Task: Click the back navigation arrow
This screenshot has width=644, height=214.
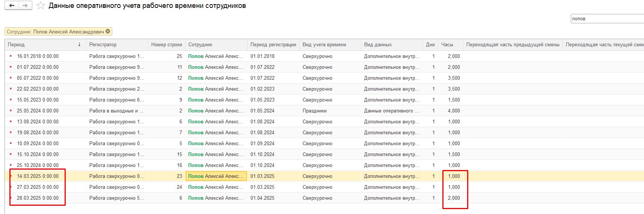Action: [12, 6]
